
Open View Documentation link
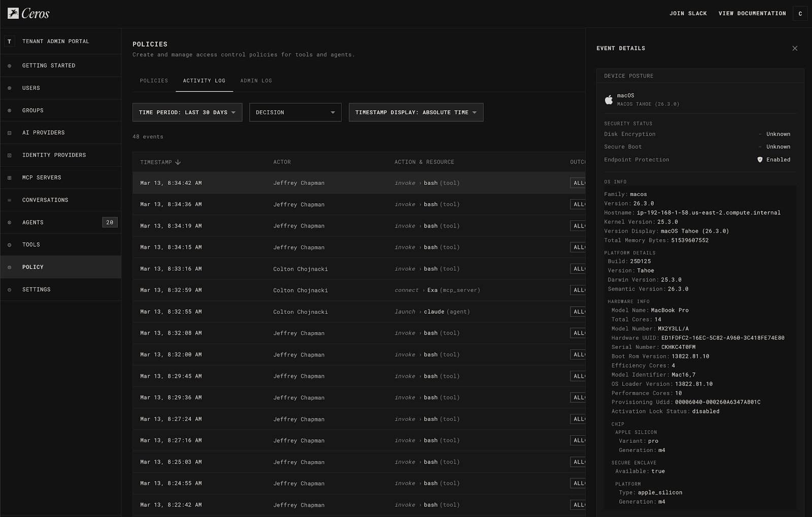752,13
